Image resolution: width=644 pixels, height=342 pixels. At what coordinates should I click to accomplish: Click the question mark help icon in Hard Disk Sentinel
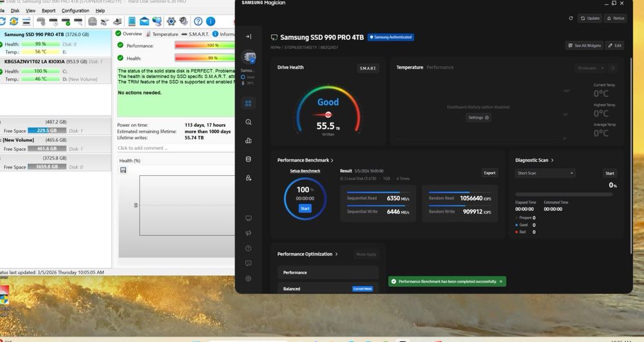coord(198,21)
